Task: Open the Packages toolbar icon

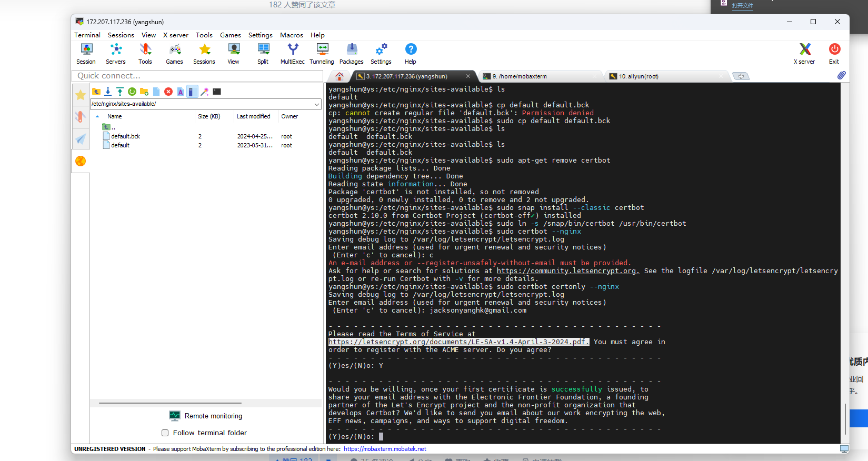Action: (x=352, y=54)
